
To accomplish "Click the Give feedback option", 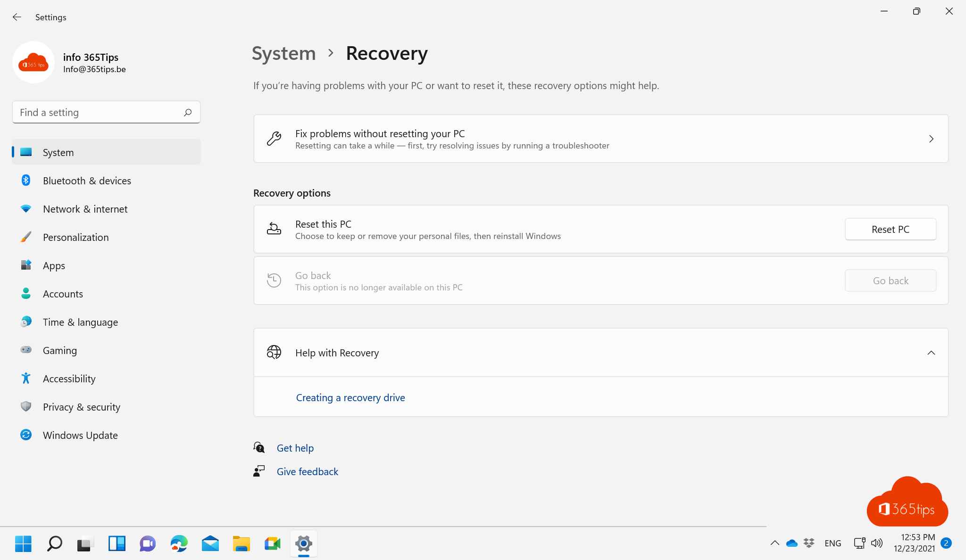I will [308, 471].
